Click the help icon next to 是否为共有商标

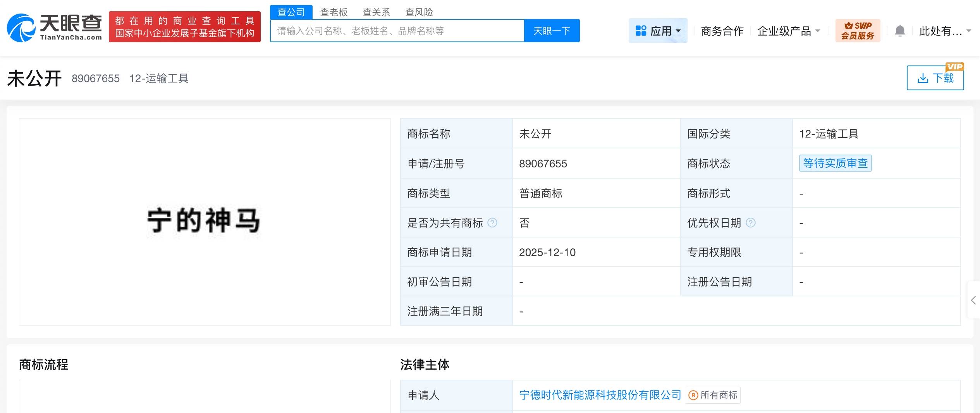tap(492, 223)
